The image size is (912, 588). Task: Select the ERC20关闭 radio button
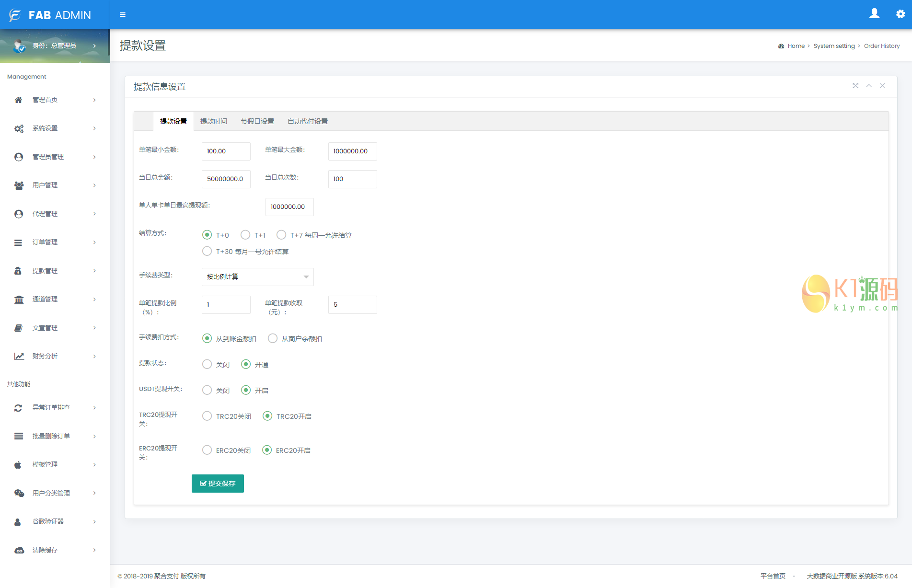point(207,450)
